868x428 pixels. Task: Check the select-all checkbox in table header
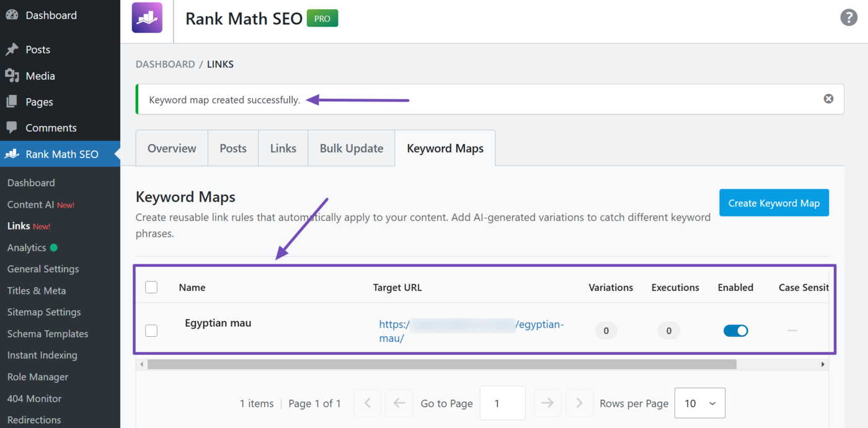pos(151,287)
